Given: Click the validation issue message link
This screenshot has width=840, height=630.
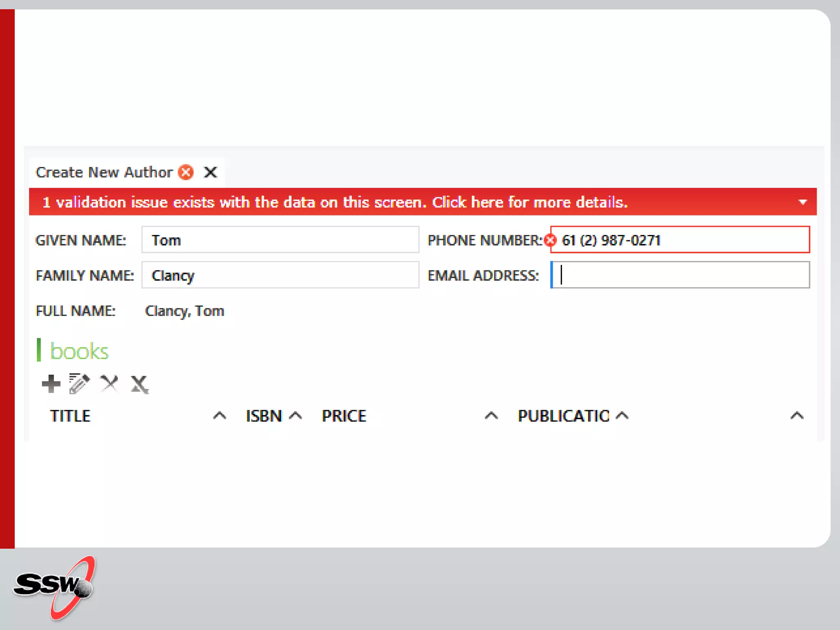Looking at the screenshot, I should (335, 202).
